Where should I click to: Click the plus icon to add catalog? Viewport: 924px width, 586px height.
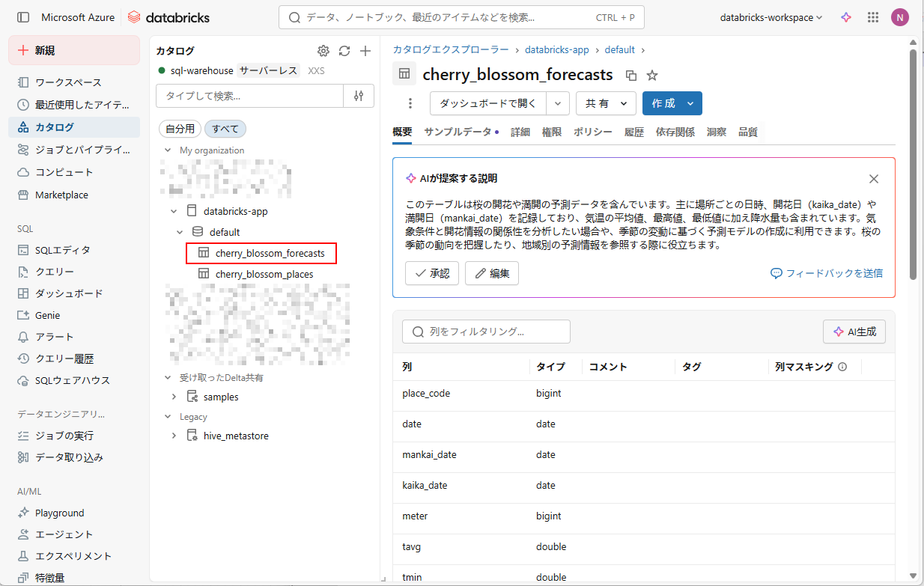tap(365, 51)
